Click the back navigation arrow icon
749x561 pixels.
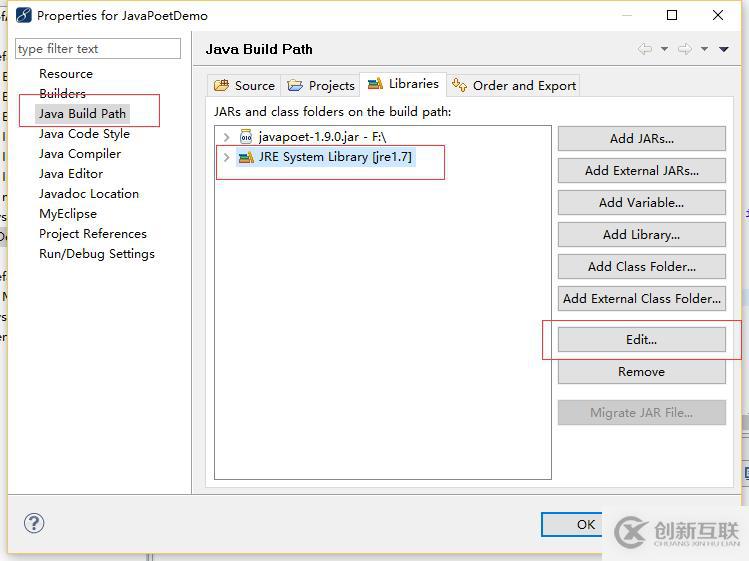point(645,49)
